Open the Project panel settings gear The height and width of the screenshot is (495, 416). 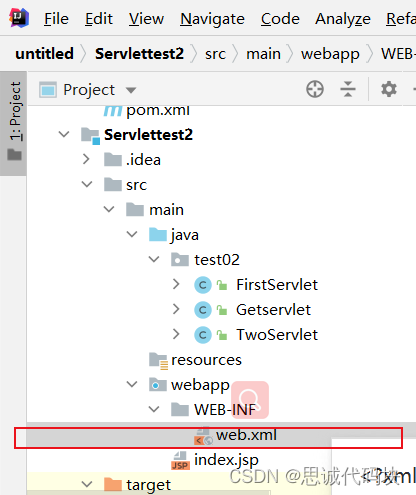(x=389, y=89)
